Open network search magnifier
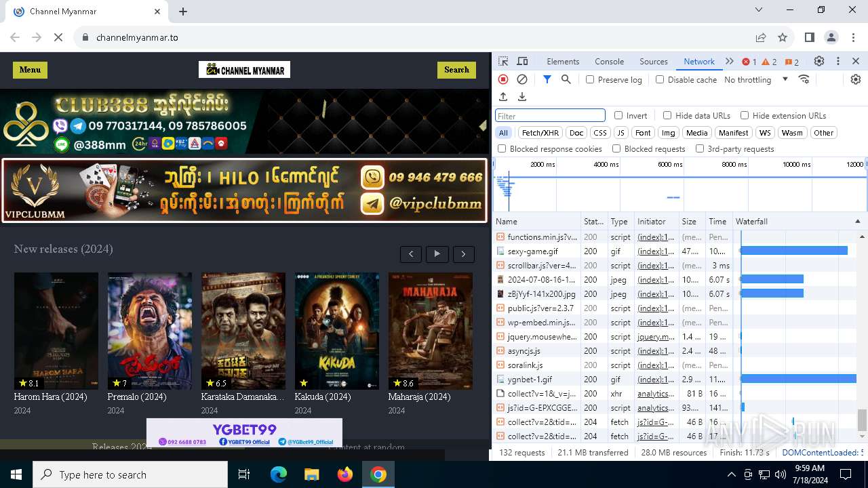 566,79
